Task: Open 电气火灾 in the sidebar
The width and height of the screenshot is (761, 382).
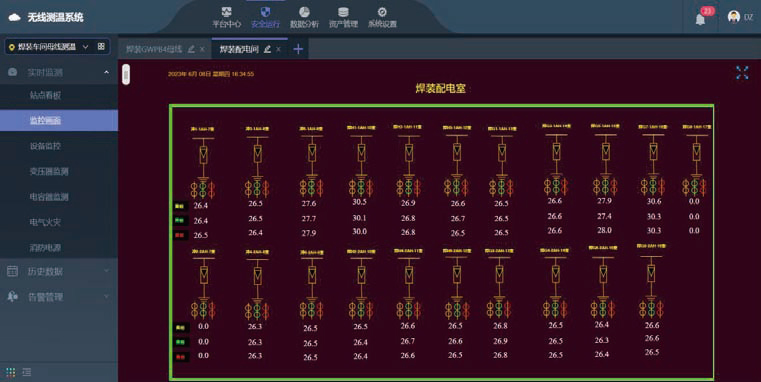Action: coord(45,222)
